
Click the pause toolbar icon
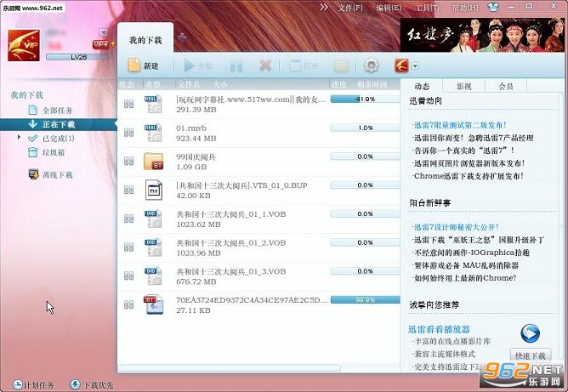[x=236, y=66]
